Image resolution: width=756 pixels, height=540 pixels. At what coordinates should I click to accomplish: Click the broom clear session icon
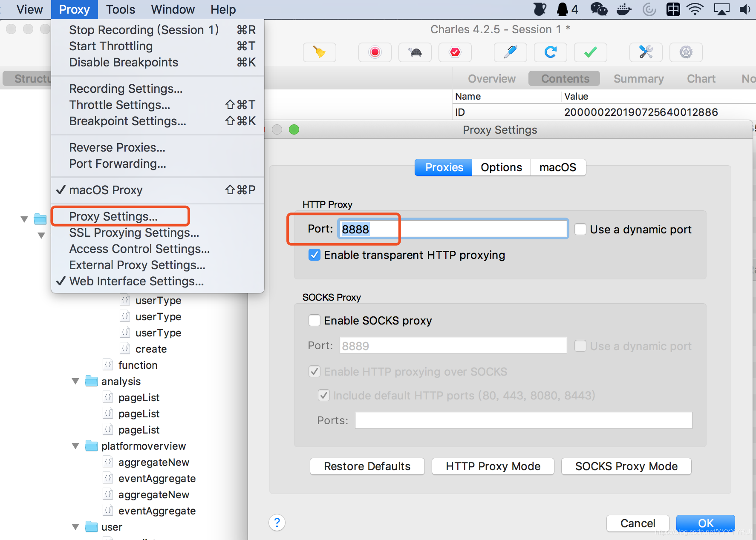pyautogui.click(x=319, y=52)
